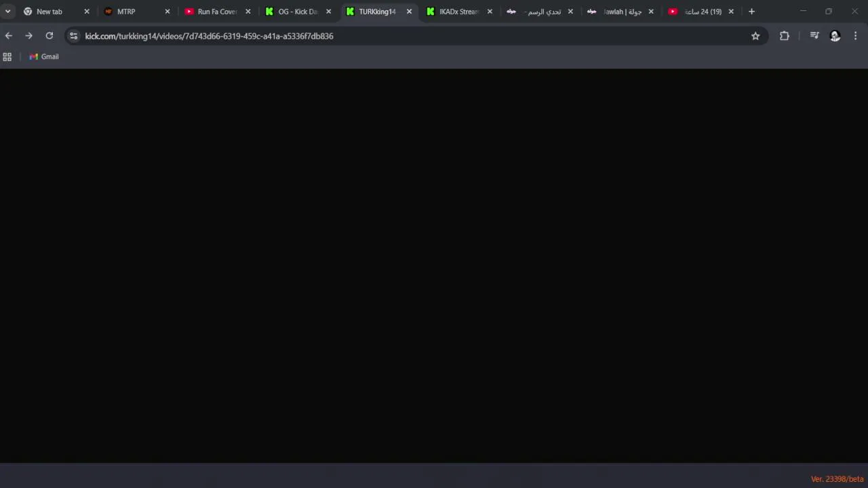Close the 24 ساعة YouTube tab
The width and height of the screenshot is (868, 488).
[x=731, y=12]
